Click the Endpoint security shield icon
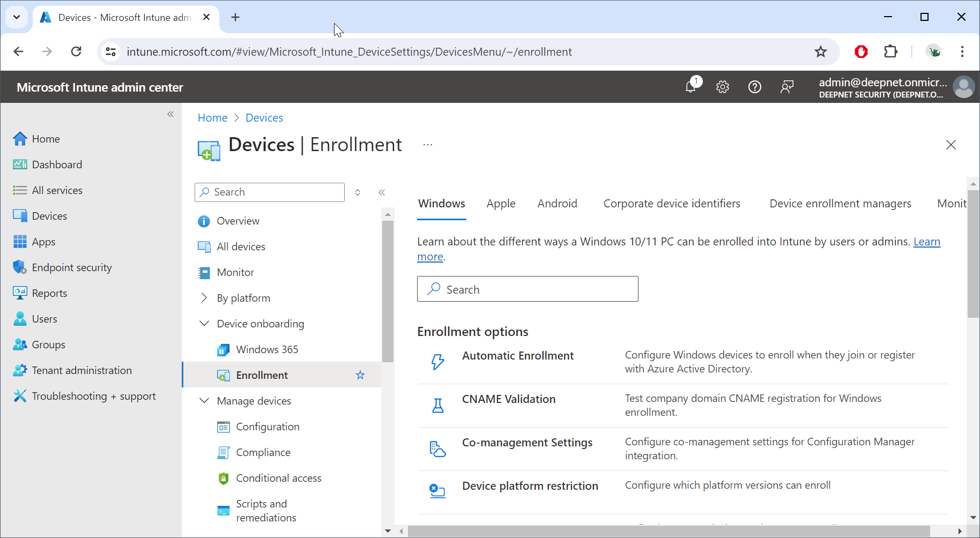Image resolution: width=980 pixels, height=538 pixels. (x=20, y=267)
